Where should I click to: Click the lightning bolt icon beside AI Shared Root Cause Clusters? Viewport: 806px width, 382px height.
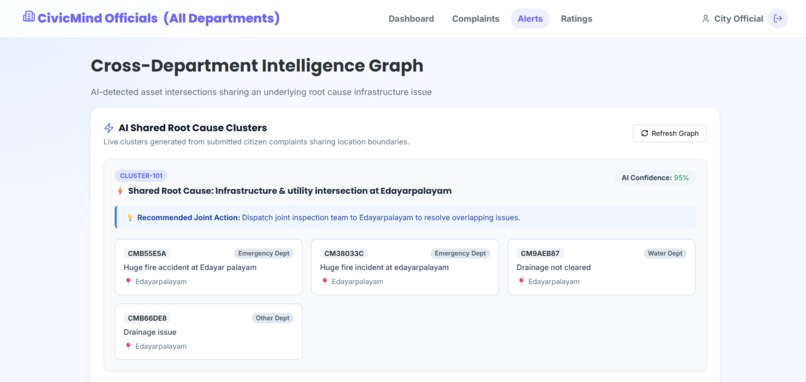pyautogui.click(x=108, y=128)
